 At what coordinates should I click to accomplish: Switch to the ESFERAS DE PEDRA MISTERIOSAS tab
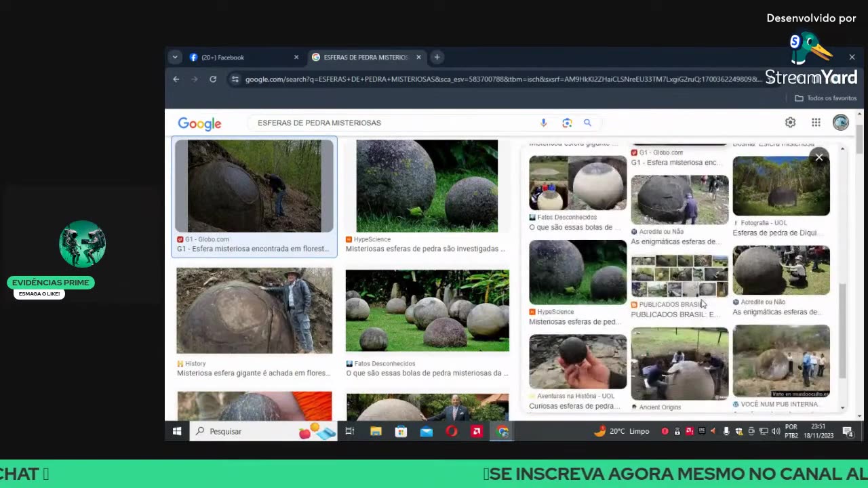(366, 57)
